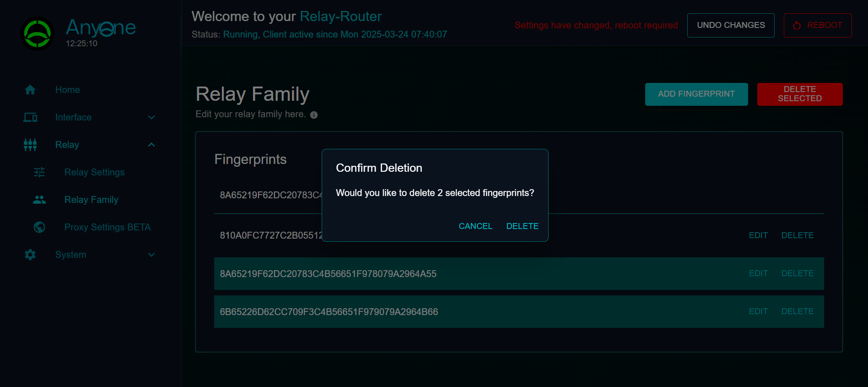Click the Relay sidebar icon
868x387 pixels.
click(30, 145)
